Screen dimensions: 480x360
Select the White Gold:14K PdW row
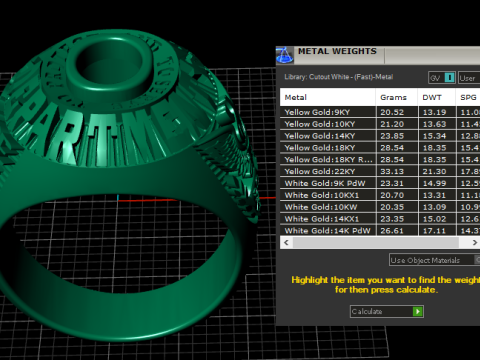(x=380, y=231)
